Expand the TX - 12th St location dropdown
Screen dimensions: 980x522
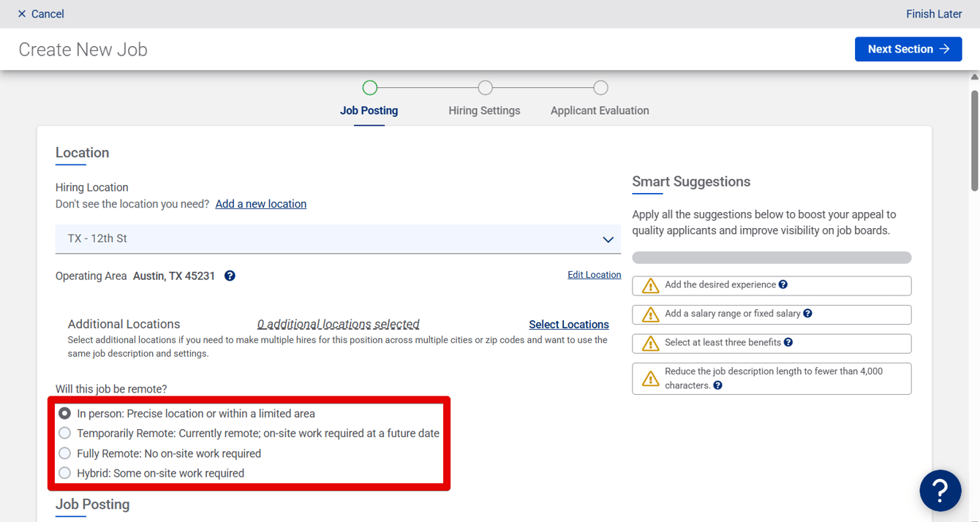tap(338, 239)
